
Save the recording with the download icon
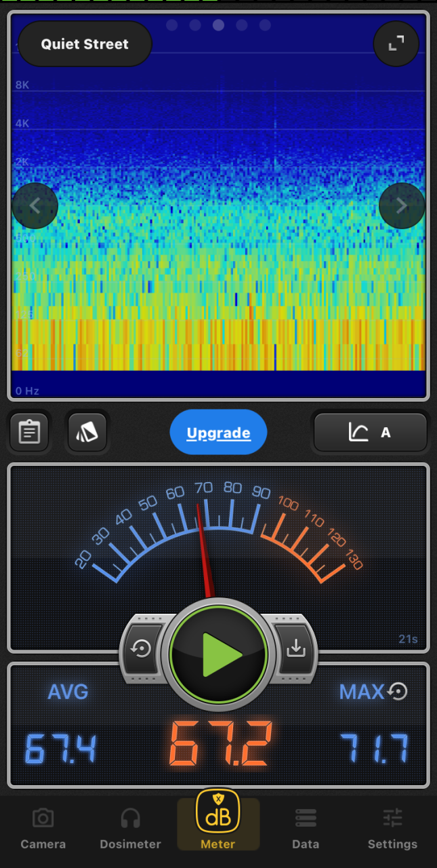pos(295,649)
